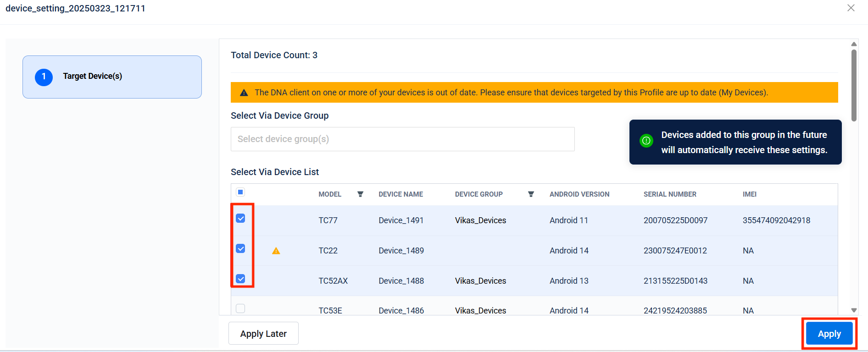Image resolution: width=868 pixels, height=352 pixels.
Task: Click the MODEL column filter icon
Action: [x=360, y=194]
